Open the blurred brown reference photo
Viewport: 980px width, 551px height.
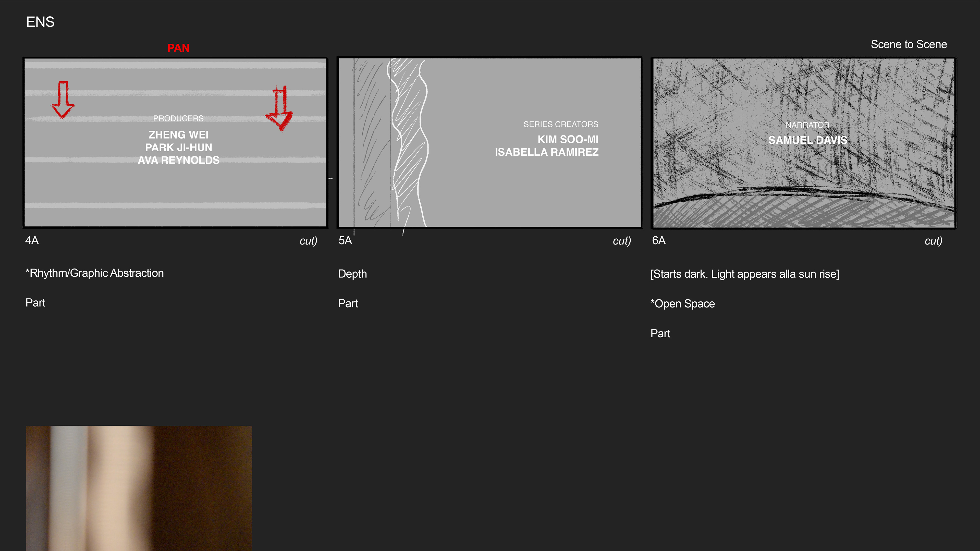coord(139,488)
